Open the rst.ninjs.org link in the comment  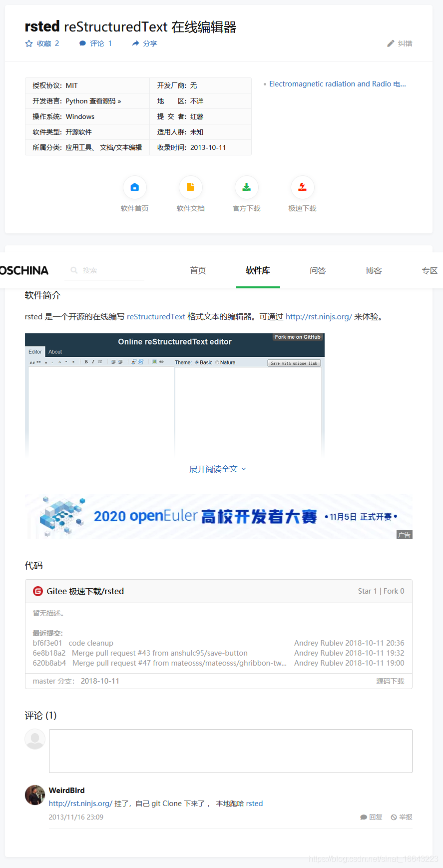pyautogui.click(x=80, y=803)
